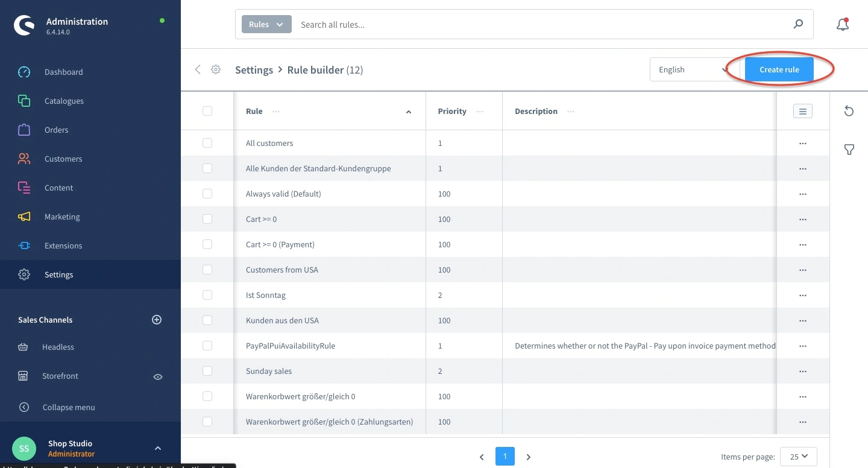Click the reset refresh icon in right sidebar
868x468 pixels.
coord(849,111)
